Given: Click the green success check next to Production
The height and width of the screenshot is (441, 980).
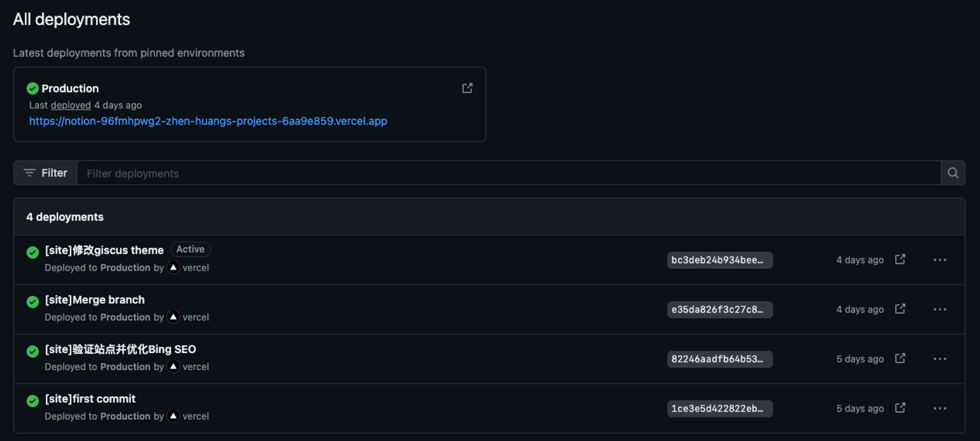Looking at the screenshot, I should point(33,88).
